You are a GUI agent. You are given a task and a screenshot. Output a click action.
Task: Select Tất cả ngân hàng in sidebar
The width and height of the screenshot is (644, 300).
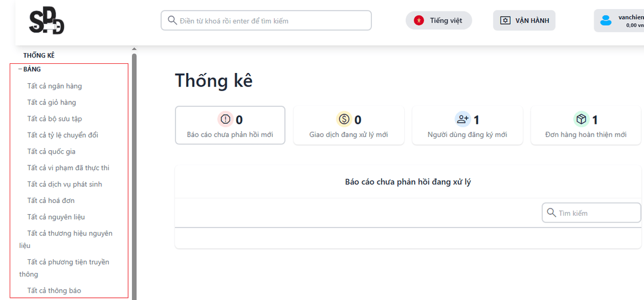click(55, 86)
